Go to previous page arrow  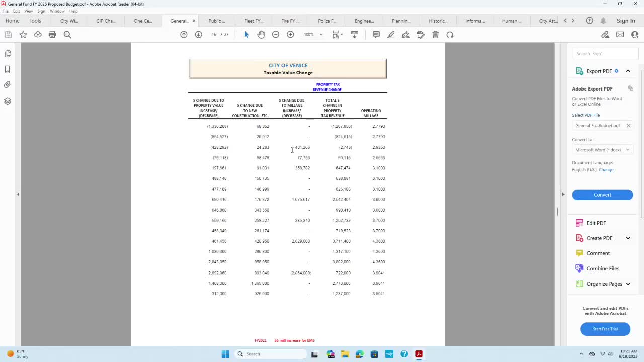[x=184, y=34]
